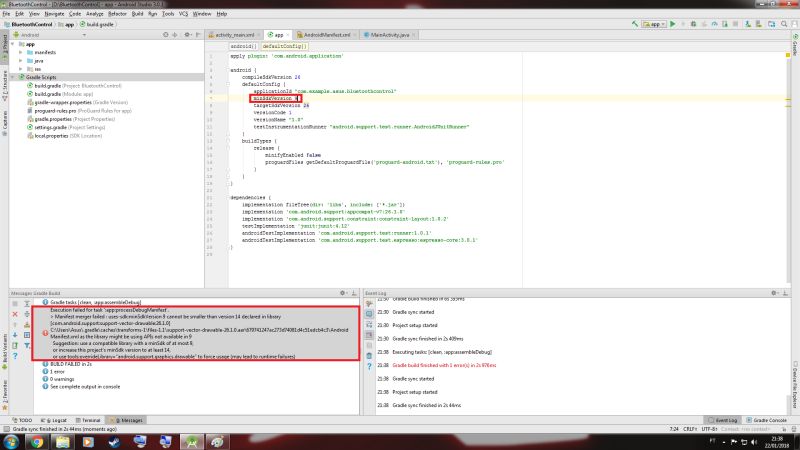Hide the Project panel with its hide icon
The height and width of the screenshot is (450, 800).
198,35
